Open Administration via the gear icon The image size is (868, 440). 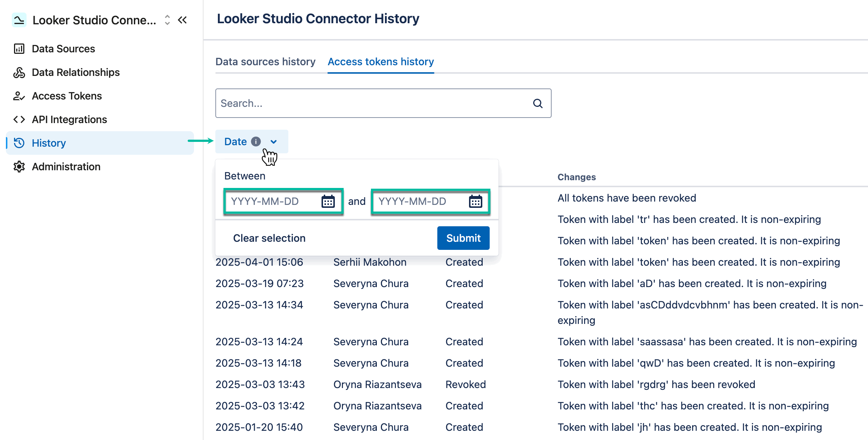pos(19,167)
